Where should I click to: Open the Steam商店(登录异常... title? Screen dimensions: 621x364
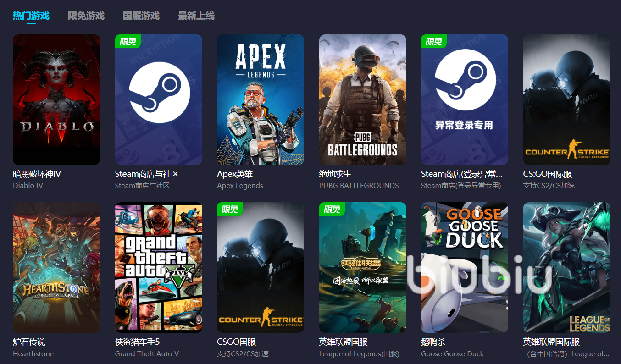pyautogui.click(x=462, y=174)
